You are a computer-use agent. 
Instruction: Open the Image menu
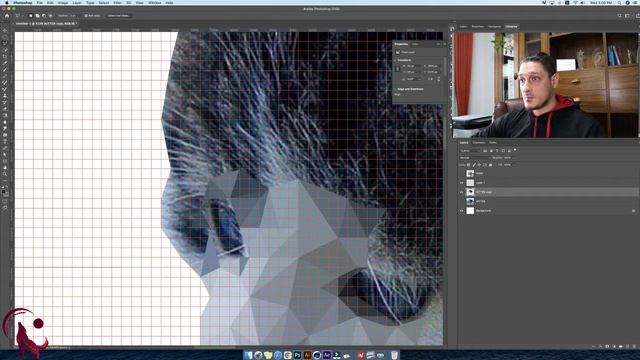coord(62,3)
